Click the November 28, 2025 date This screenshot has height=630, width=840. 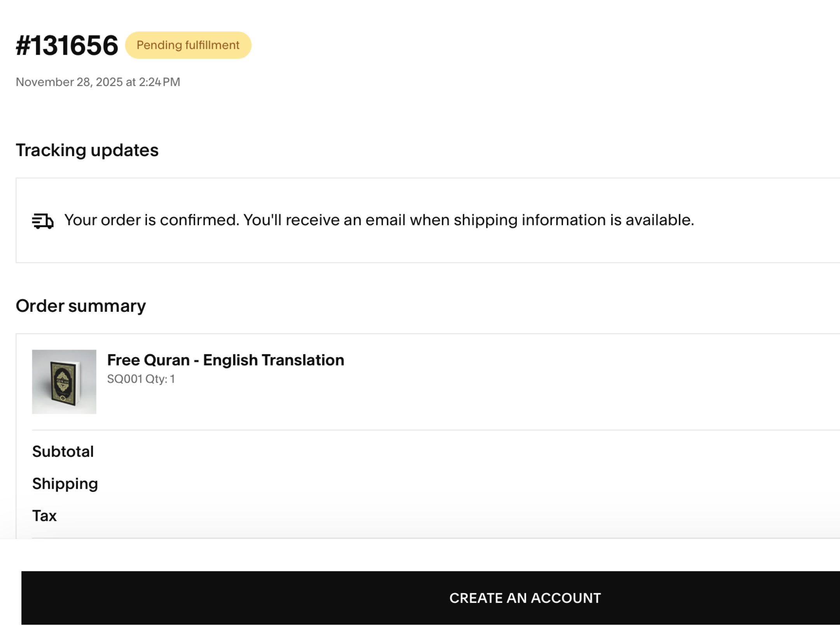69,82
